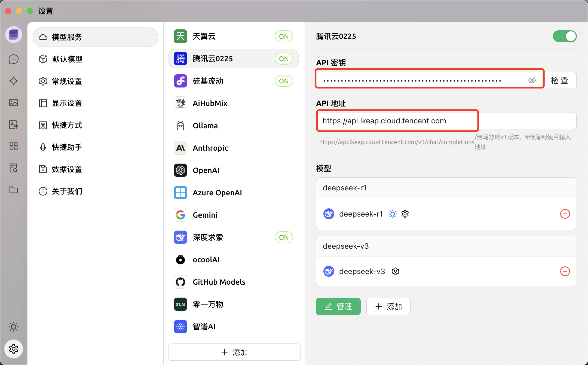Open the chat assistant sidebar icon
Viewport: 588px width, 365px height.
click(14, 59)
